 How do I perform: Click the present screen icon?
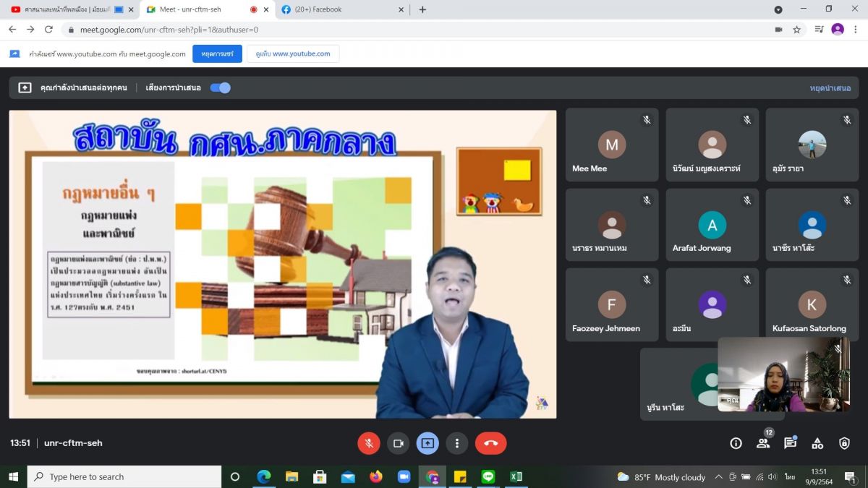coord(427,443)
